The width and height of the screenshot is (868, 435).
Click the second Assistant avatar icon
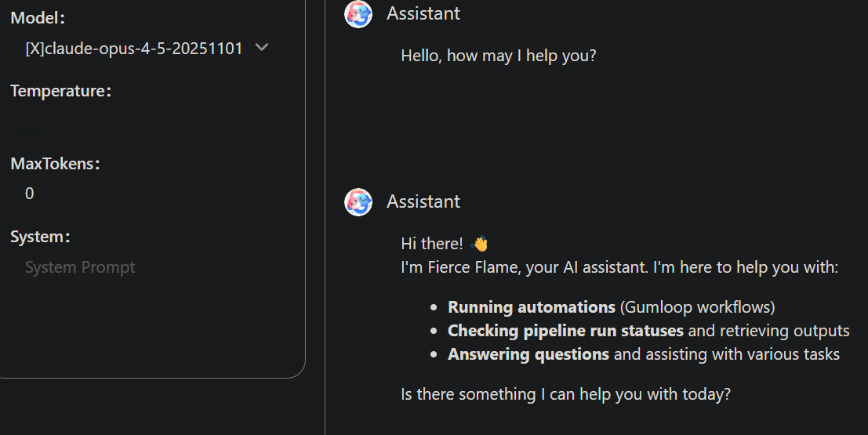(x=358, y=202)
